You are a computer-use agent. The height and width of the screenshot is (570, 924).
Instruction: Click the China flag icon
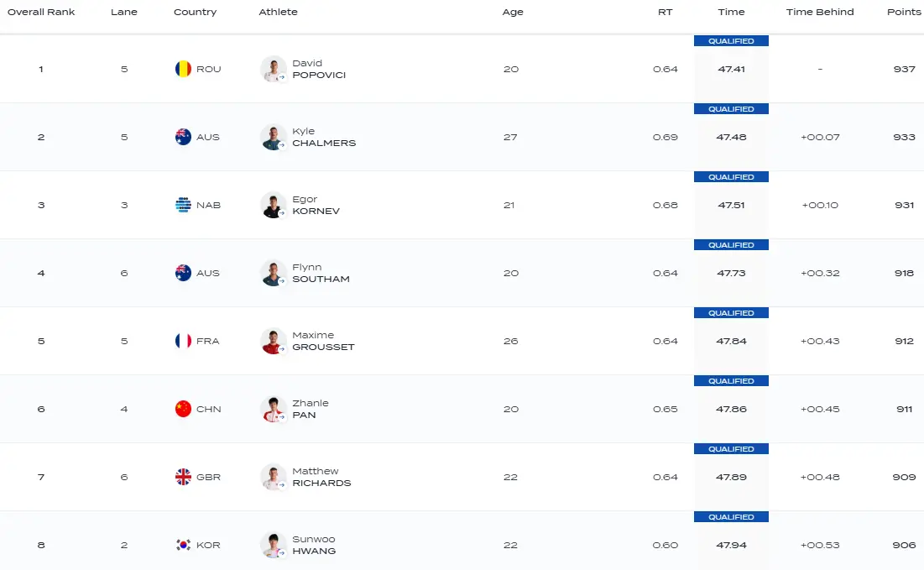click(x=183, y=409)
